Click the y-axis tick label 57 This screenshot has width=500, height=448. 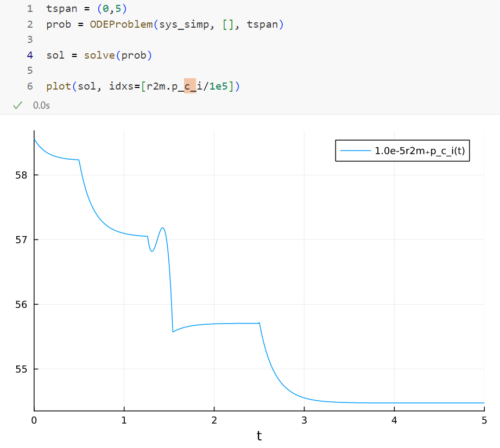pos(21,240)
